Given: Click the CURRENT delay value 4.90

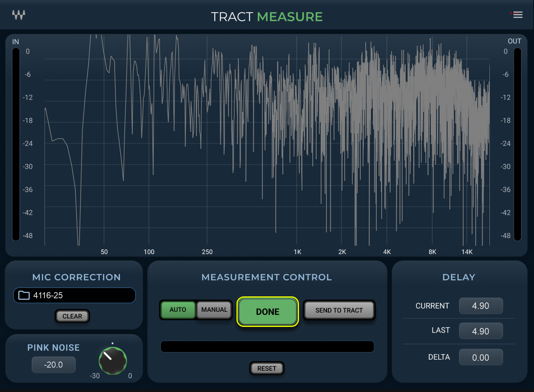Looking at the screenshot, I should coord(481,306).
